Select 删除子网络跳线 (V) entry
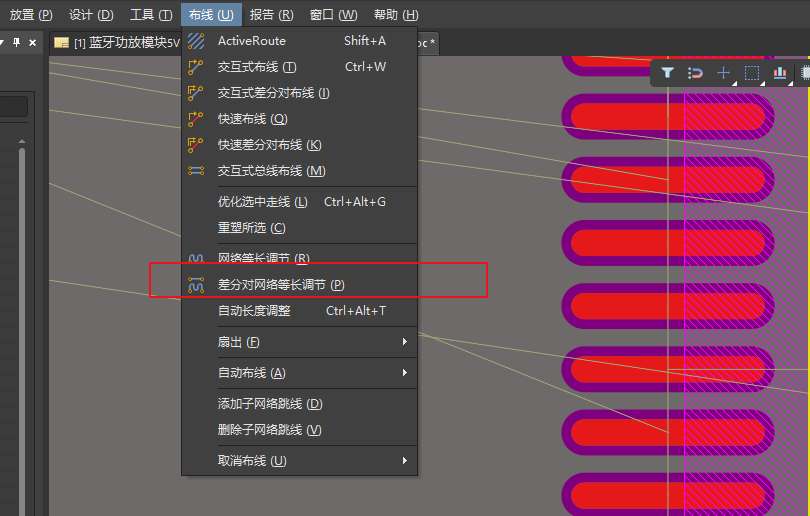Viewport: 810px width, 516px height. (299, 430)
